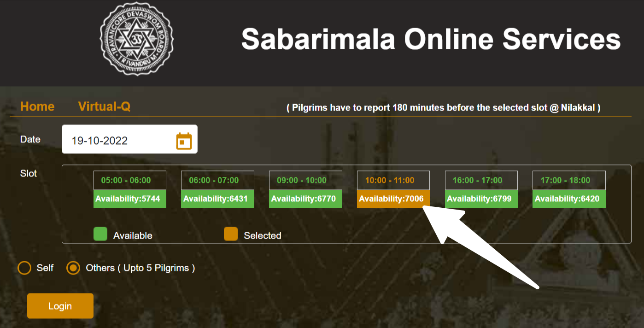Click the Availability:7006 label

393,199
